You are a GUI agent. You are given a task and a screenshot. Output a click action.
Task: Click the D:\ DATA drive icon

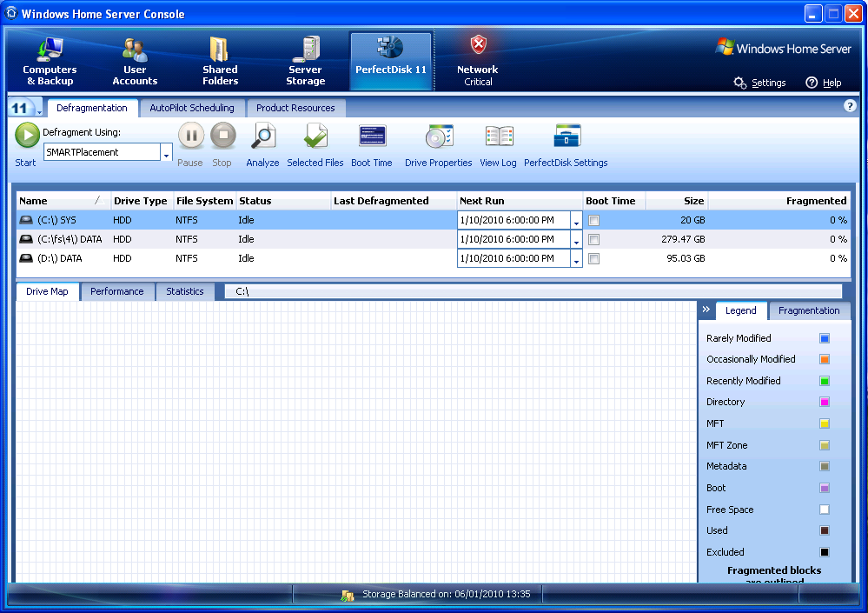(x=26, y=258)
